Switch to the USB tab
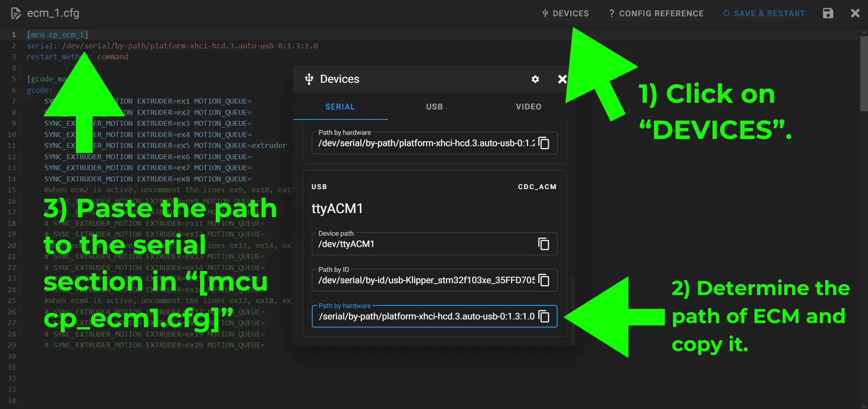 click(434, 107)
